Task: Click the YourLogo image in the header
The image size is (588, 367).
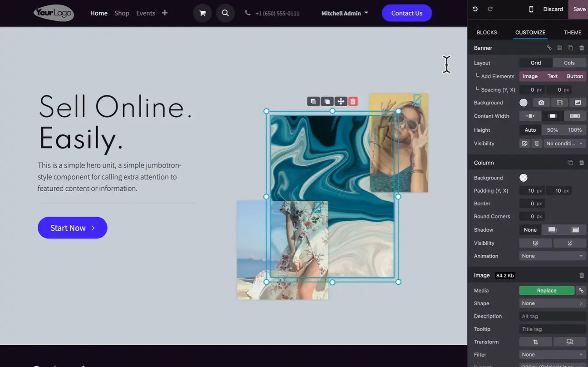Action: [54, 13]
